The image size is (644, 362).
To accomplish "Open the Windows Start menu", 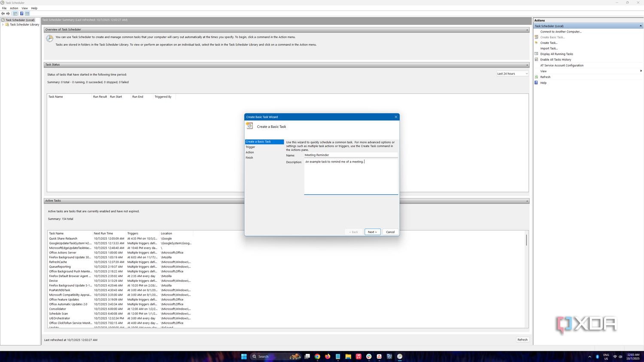I will tap(244, 356).
